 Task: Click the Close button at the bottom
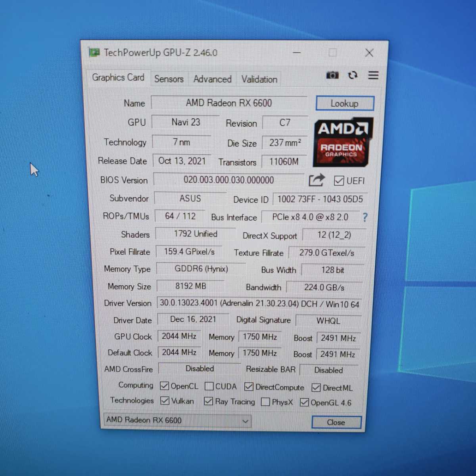[x=336, y=422]
